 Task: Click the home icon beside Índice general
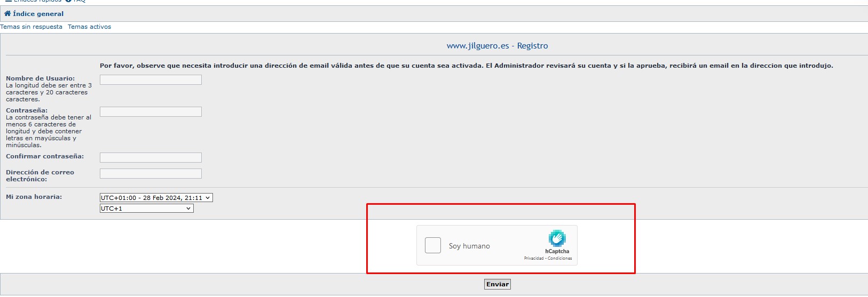point(7,13)
